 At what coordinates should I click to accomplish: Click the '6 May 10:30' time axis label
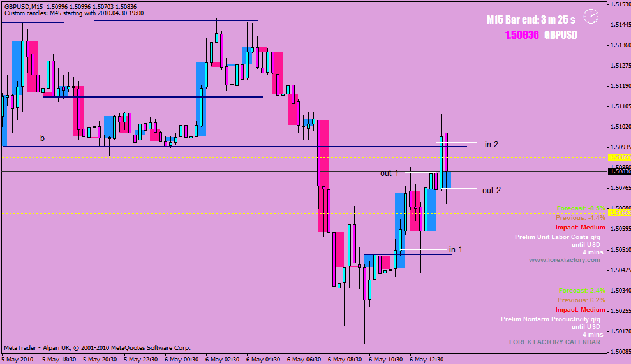coord(386,359)
